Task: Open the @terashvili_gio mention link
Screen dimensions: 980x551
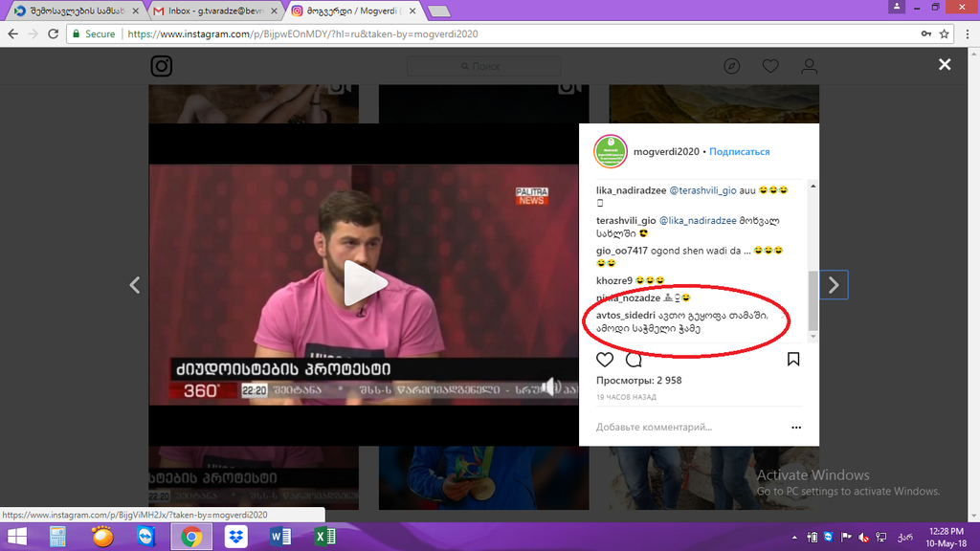Action: coord(702,190)
